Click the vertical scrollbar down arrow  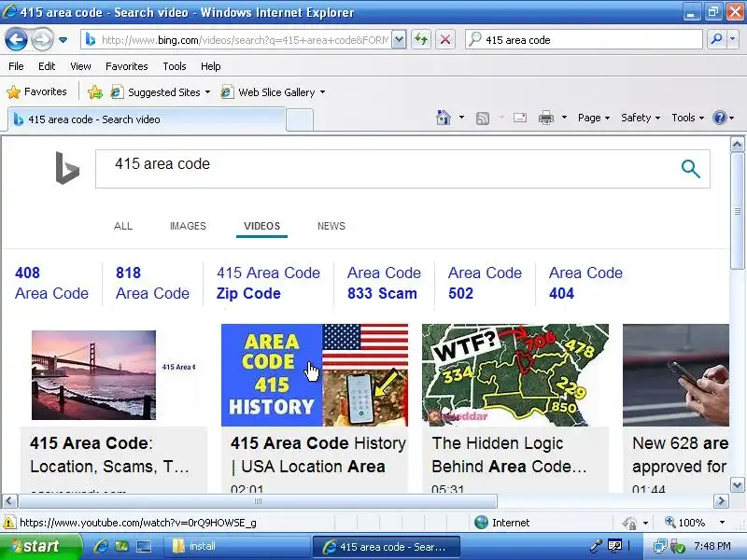click(737, 485)
